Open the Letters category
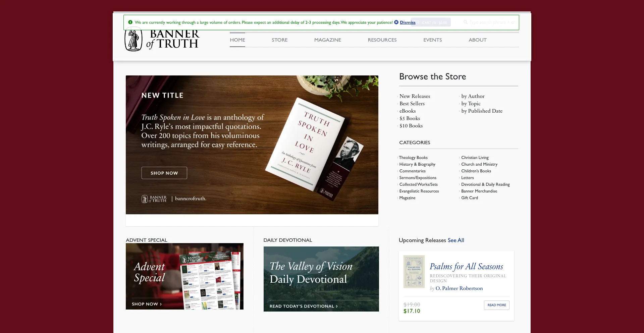Viewport: 644px width, 333px height. (x=468, y=178)
